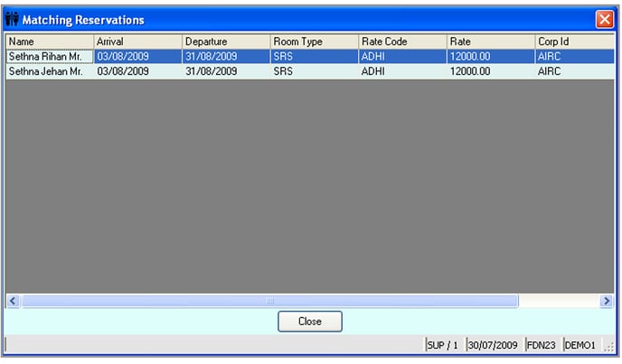The width and height of the screenshot is (622, 364).
Task: Close the Matching Reservations window
Action: 604,19
